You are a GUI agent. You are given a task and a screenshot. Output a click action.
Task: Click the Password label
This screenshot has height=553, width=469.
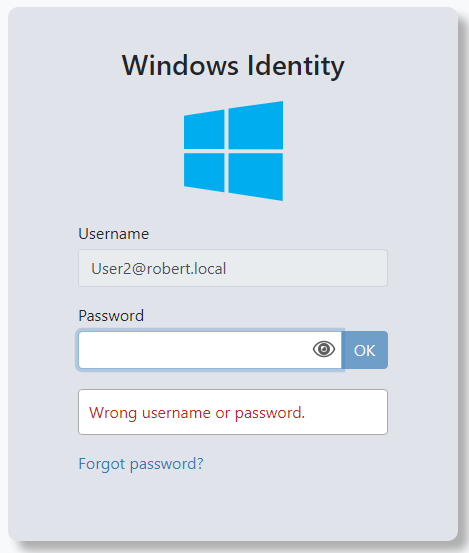tap(111, 316)
